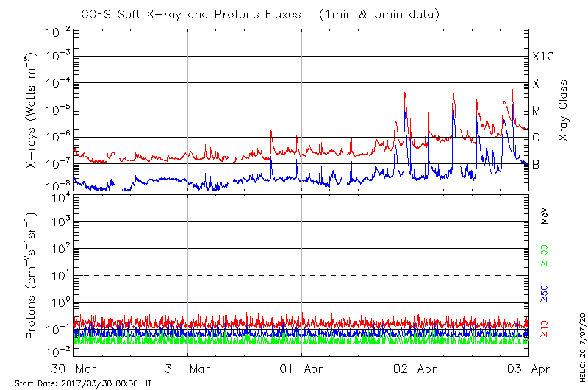Select the '31-Mar' x-axis date label
The image size is (588, 390).
(188, 369)
